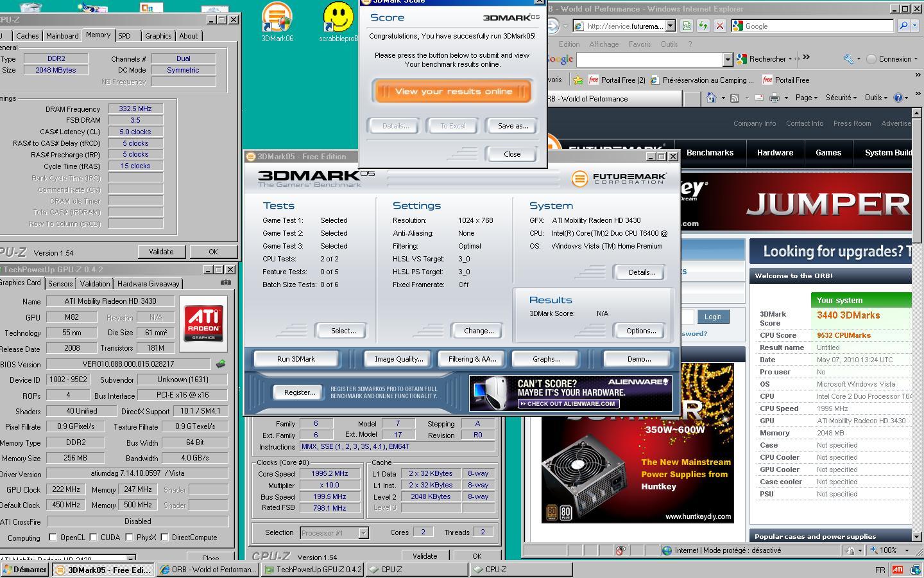This screenshot has height=578, width=924.
Task: Open Google toolbar wrench settings
Action: [x=849, y=59]
